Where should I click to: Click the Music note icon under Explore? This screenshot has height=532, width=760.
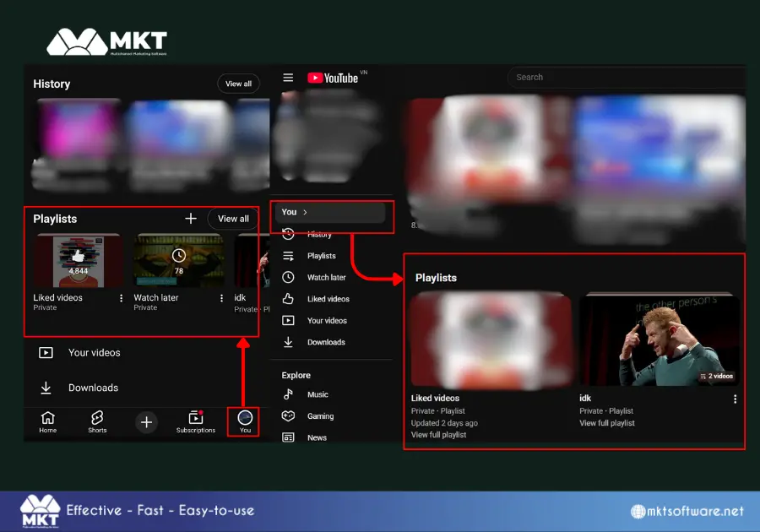coord(288,394)
